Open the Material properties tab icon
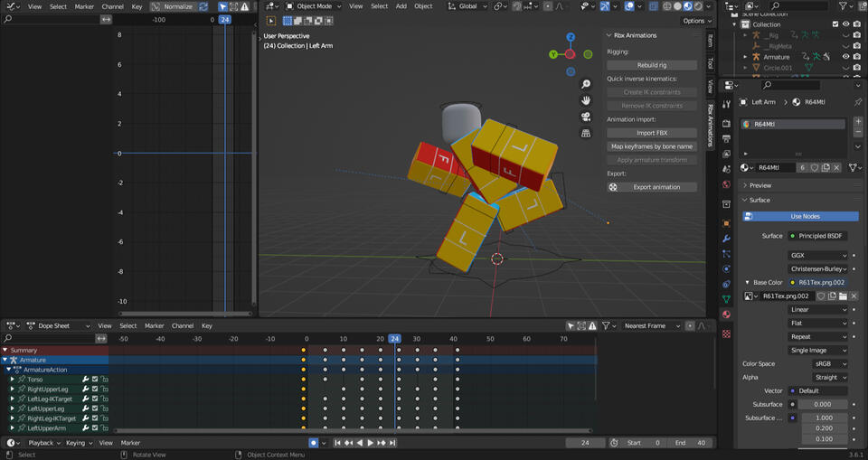868x460 pixels. (726, 314)
